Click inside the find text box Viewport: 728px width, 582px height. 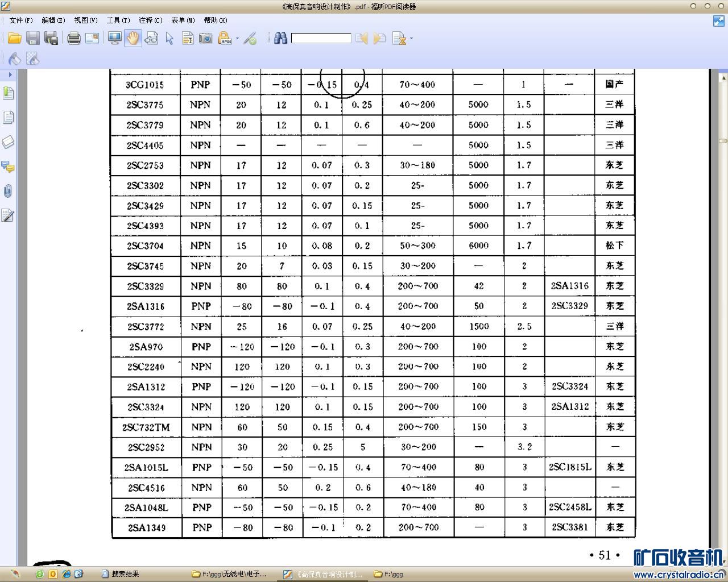point(321,38)
